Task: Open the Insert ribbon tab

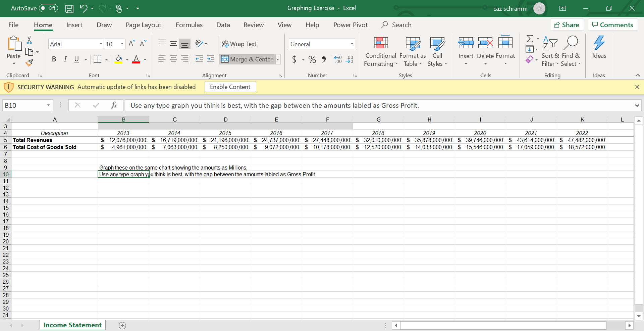Action: coord(74,25)
